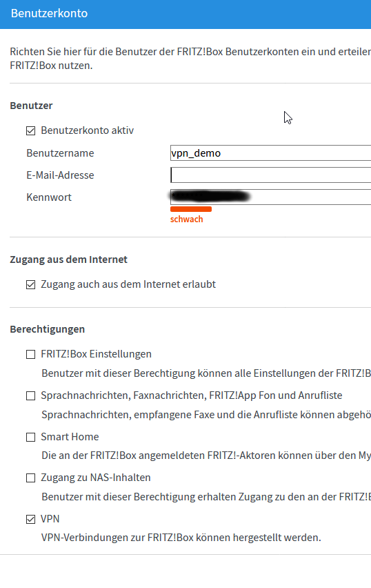Uncheck the Benutzerkonto aktiv checkbox
Viewport: 371px width, 588px height.
point(31,131)
